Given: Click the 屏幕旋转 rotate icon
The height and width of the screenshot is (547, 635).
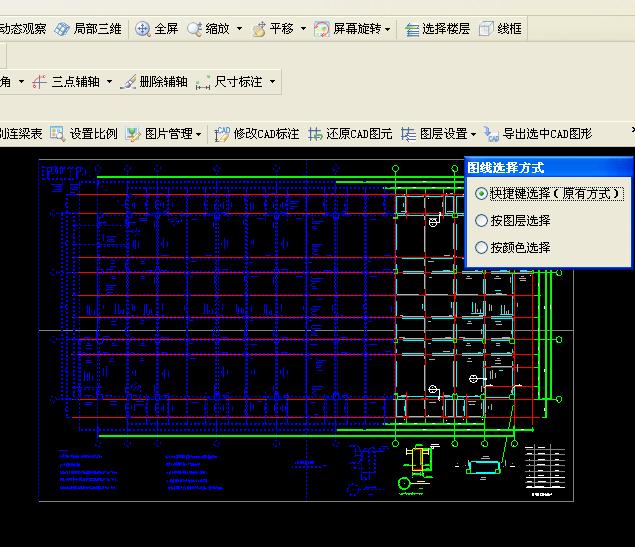Looking at the screenshot, I should coord(322,29).
